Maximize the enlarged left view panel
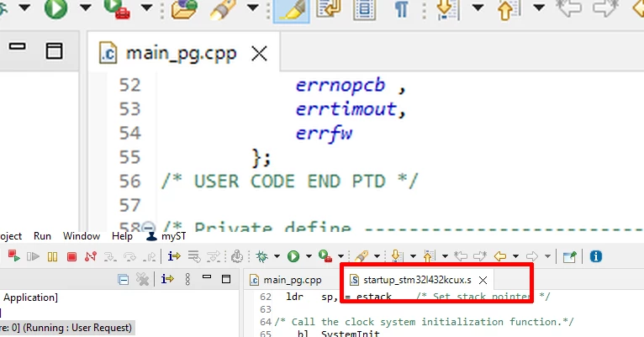This screenshot has height=337, width=644. [54, 51]
